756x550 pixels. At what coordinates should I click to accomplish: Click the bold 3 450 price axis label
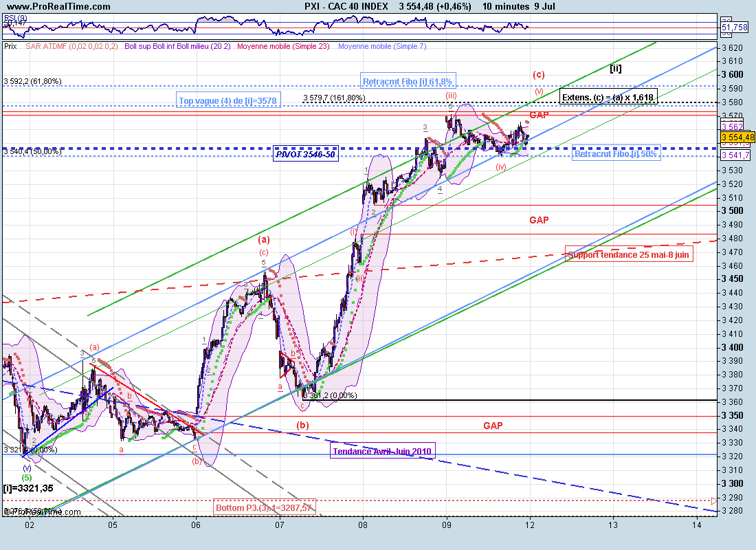coord(733,279)
